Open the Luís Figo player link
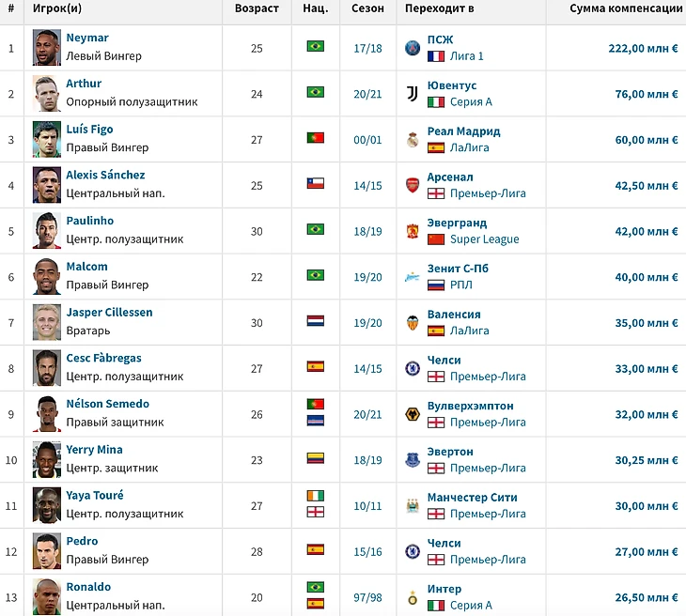This screenshot has width=686, height=616. (89, 130)
